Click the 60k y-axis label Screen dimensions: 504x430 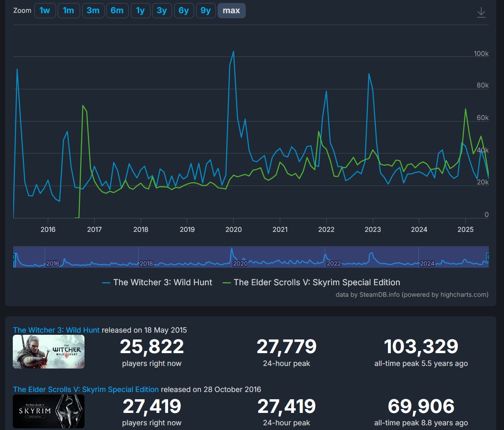pyautogui.click(x=483, y=118)
